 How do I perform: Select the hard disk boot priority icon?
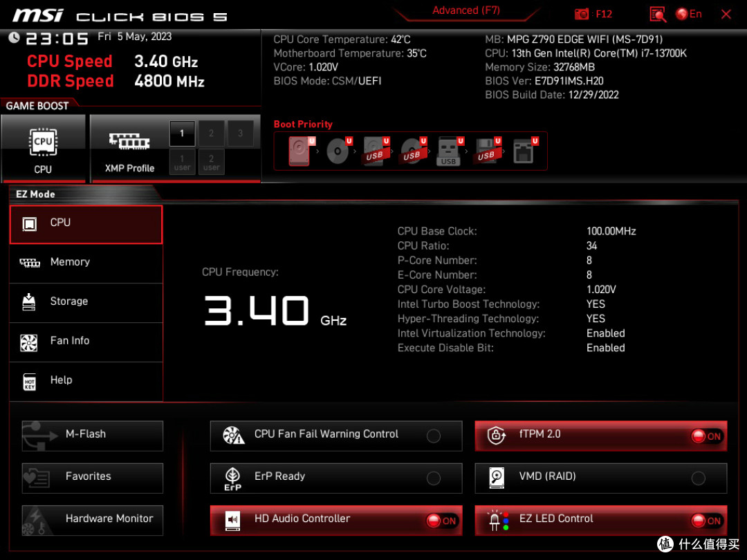pos(300,151)
